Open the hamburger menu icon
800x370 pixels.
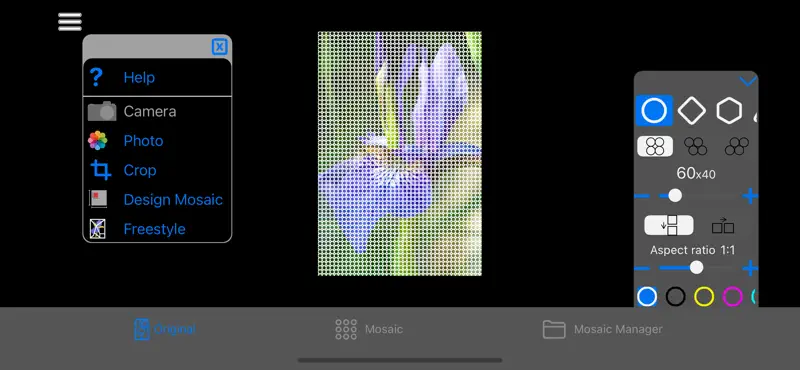pos(70,21)
